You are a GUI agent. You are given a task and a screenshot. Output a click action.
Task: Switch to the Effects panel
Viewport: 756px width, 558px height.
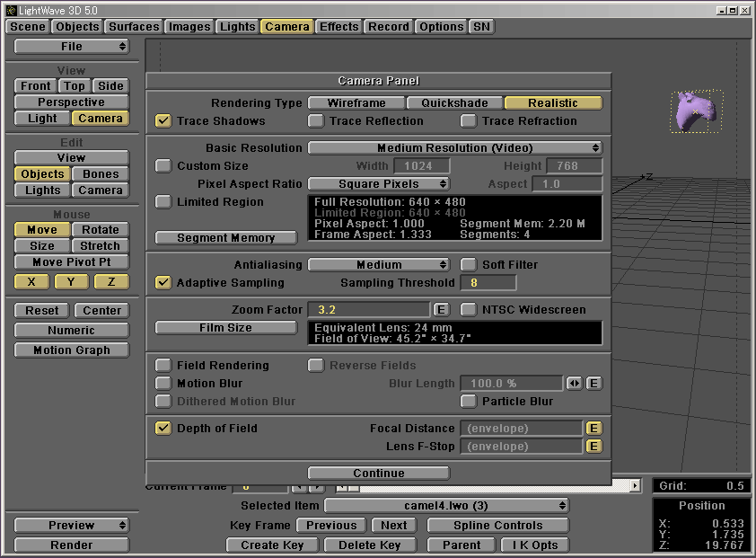coord(338,26)
